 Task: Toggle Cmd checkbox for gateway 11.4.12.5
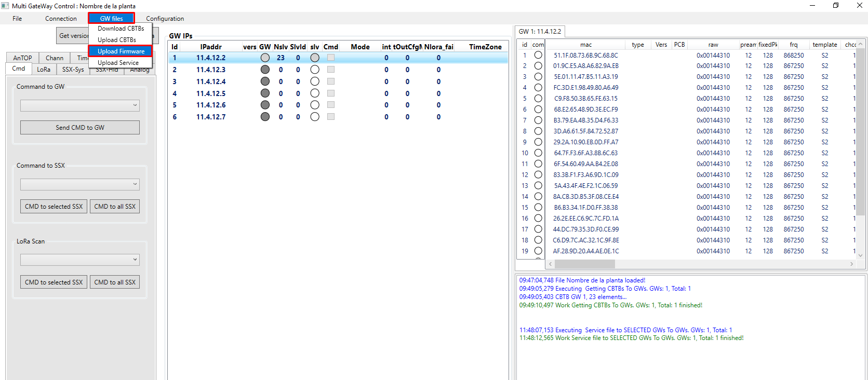click(331, 93)
